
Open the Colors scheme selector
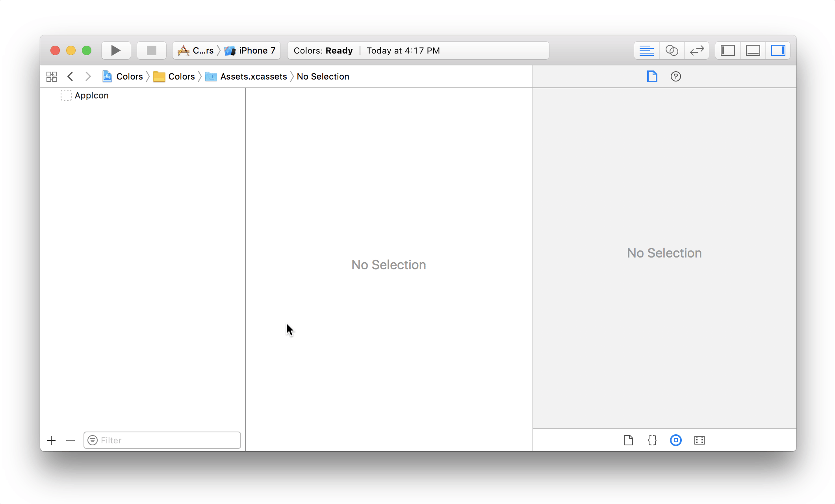196,50
